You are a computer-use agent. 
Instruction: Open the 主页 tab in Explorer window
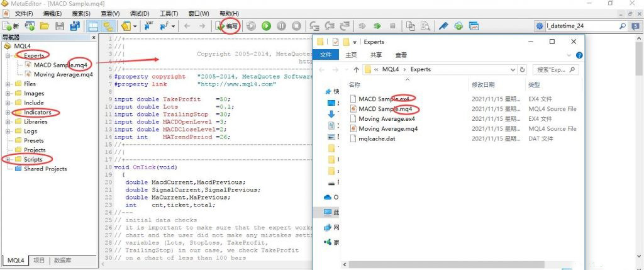[x=351, y=55]
